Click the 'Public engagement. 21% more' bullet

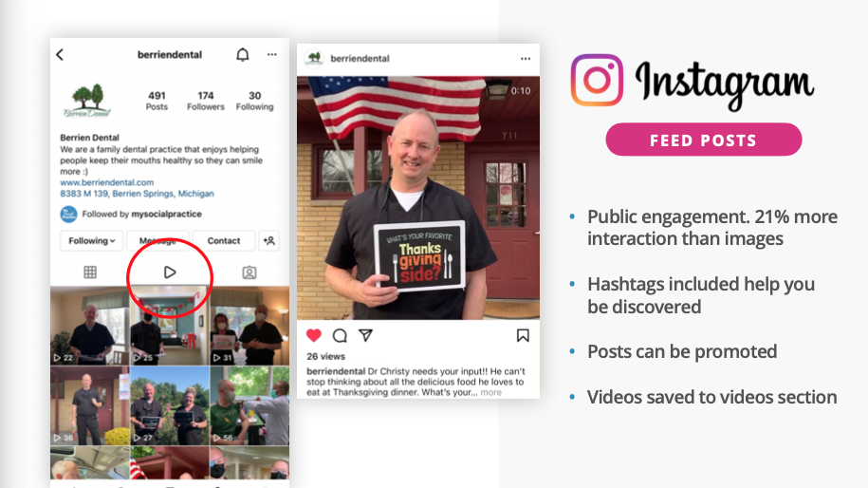(x=712, y=216)
